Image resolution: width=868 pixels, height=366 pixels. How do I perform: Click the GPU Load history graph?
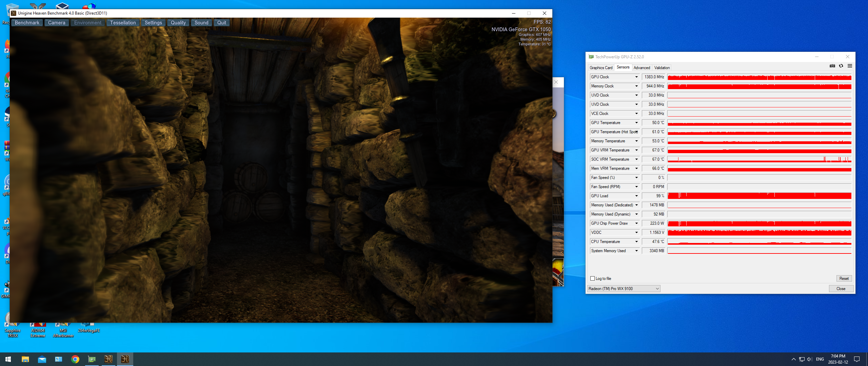point(759,196)
